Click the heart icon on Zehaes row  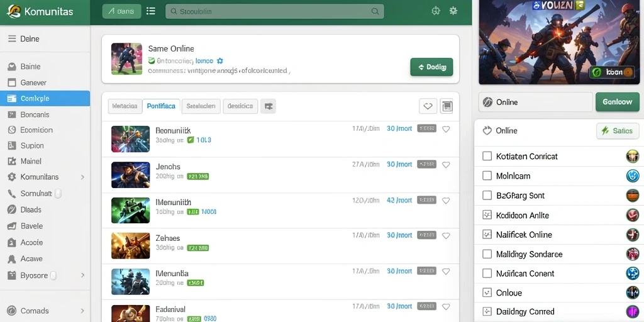coord(446,236)
